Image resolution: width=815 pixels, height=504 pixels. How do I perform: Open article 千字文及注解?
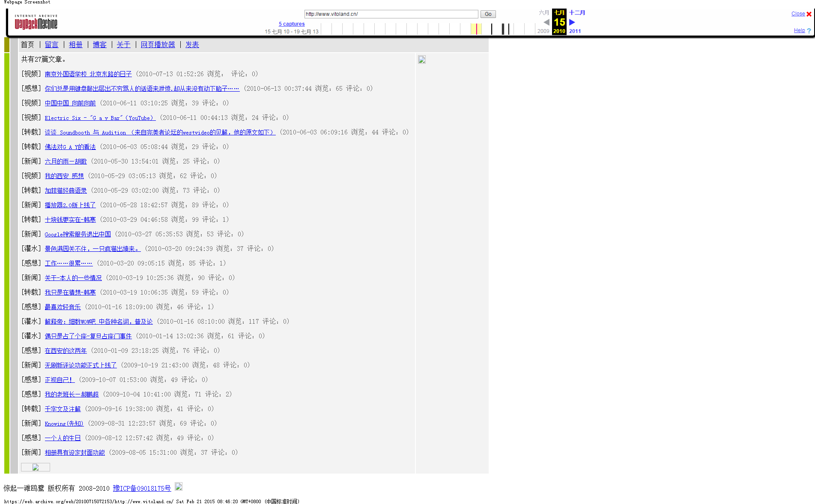(63, 409)
